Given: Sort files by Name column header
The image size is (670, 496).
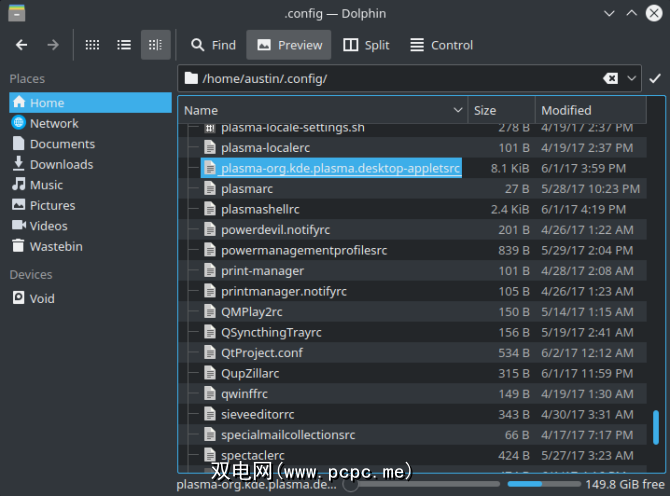Looking at the screenshot, I should 320,110.
